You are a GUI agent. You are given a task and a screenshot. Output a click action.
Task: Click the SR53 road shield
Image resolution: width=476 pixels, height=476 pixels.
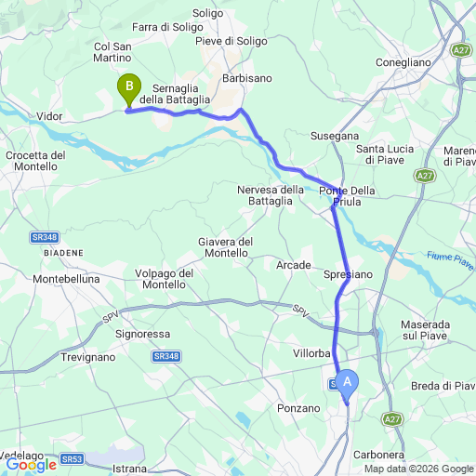[72, 459]
